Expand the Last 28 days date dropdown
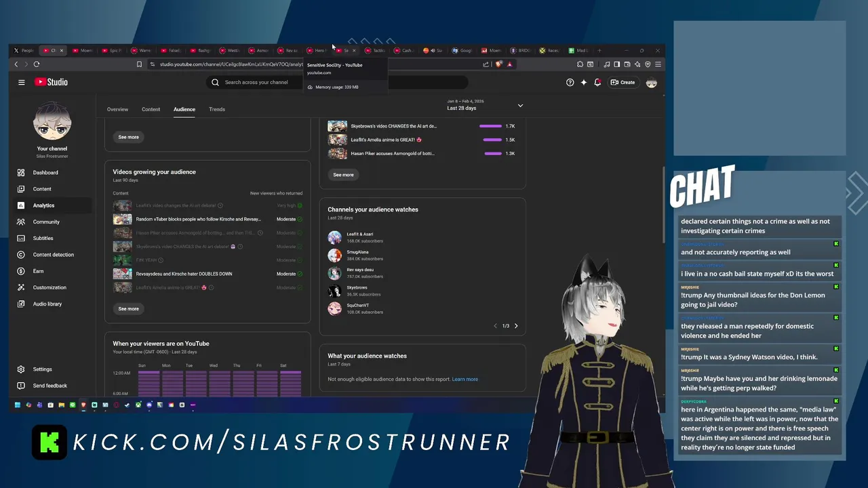Image resolution: width=868 pixels, height=488 pixels. [x=485, y=105]
